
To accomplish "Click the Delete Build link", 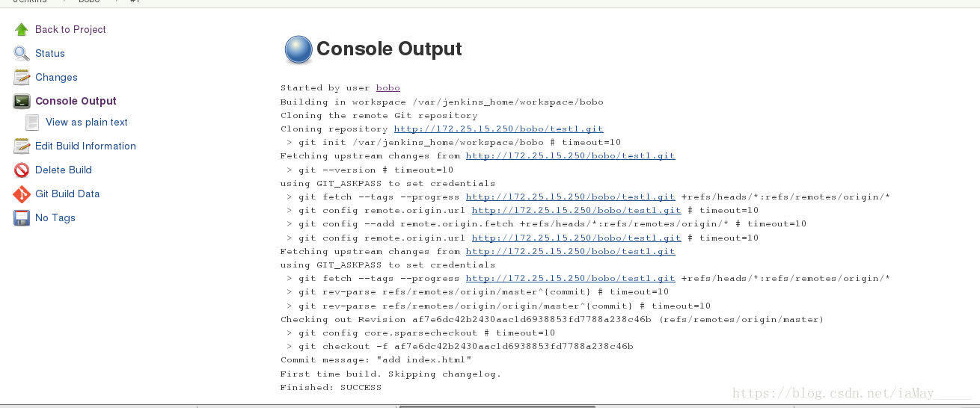I will coord(64,170).
